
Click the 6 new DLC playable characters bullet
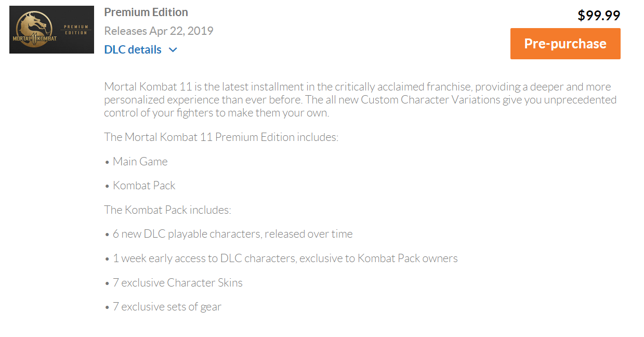(232, 234)
